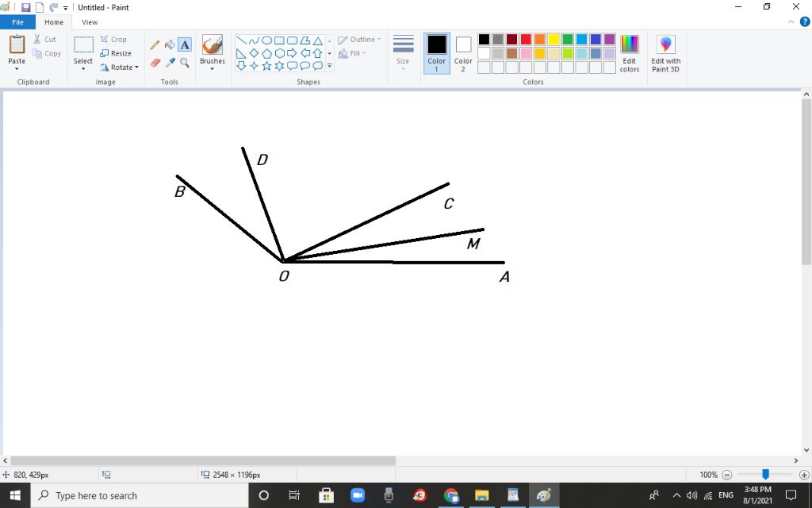
Task: Click the zoom in plus button
Action: [x=804, y=475]
